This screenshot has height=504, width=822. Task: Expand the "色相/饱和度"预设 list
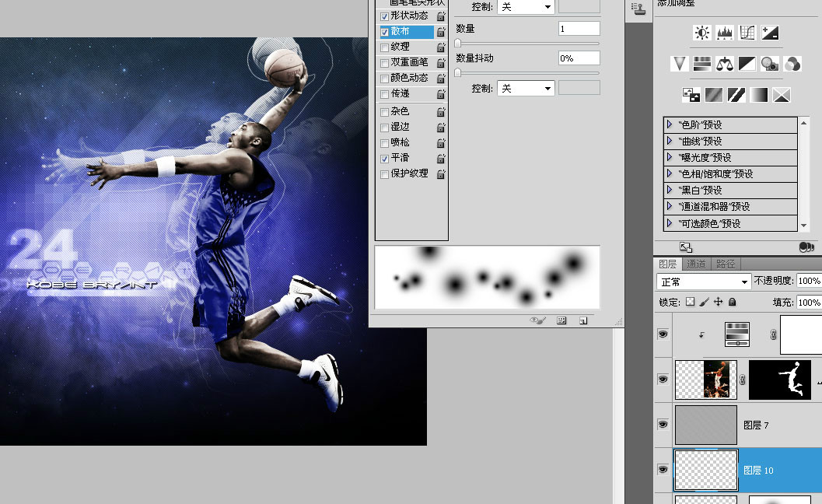tap(670, 173)
